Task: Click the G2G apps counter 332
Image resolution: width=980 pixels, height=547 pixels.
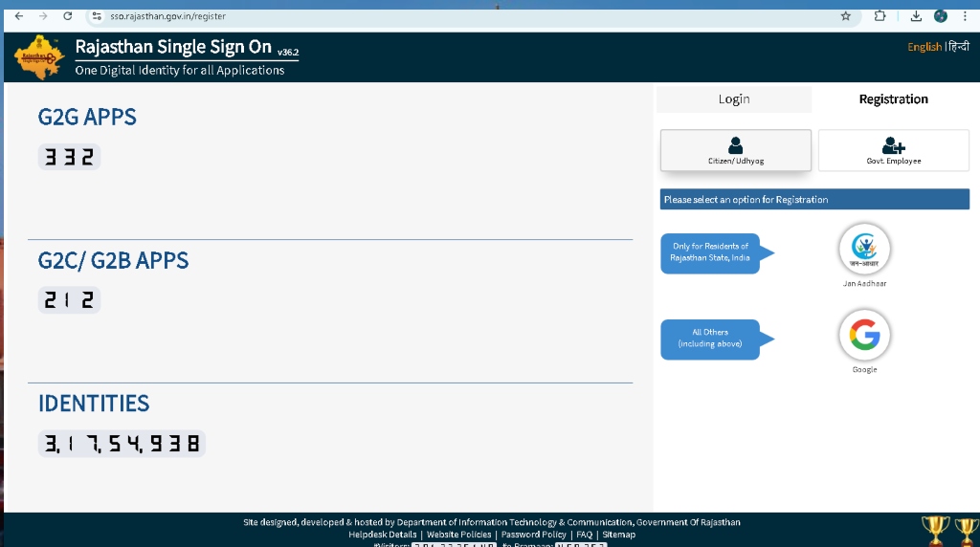Action: pyautogui.click(x=69, y=157)
